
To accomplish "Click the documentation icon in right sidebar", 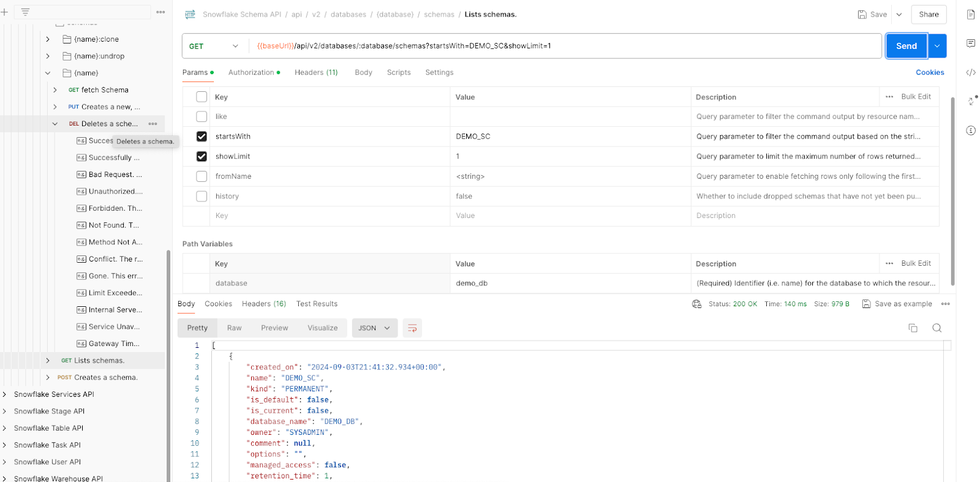I will (x=971, y=15).
